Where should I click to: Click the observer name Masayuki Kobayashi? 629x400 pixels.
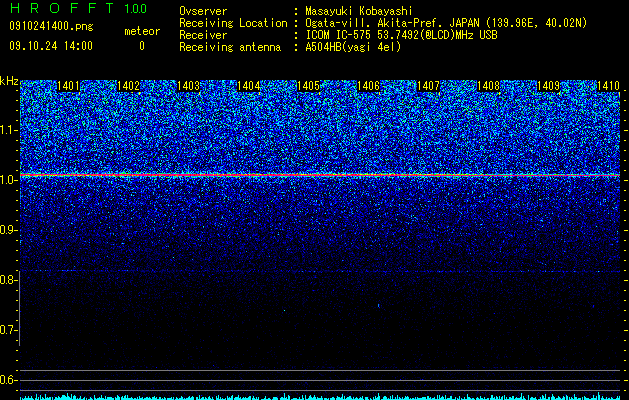[359, 11]
